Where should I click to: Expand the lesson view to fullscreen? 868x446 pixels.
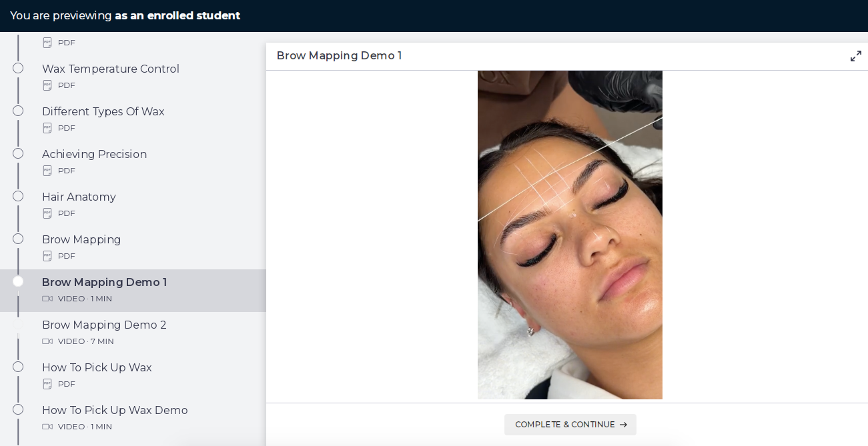[x=856, y=56]
